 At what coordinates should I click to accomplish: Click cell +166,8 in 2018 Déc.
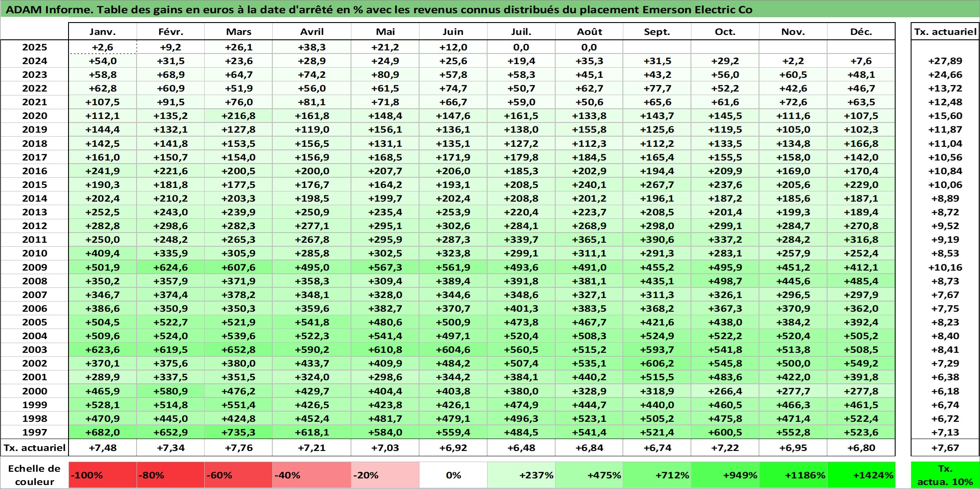point(861,144)
